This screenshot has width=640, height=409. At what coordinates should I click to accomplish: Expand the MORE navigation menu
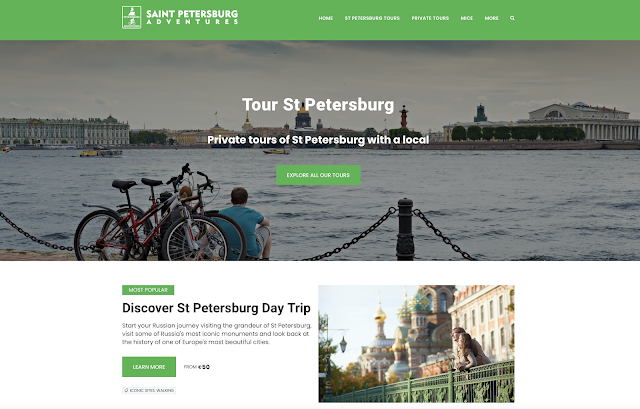(x=491, y=18)
